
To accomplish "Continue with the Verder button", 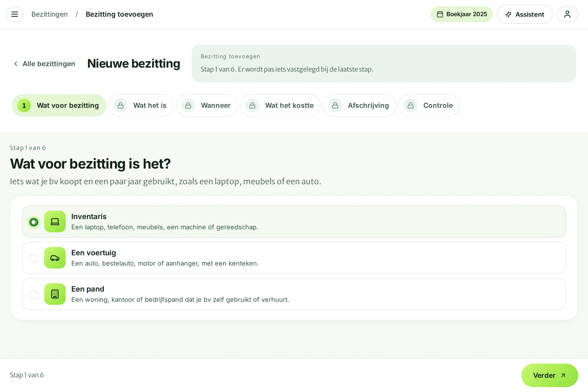I will pyautogui.click(x=550, y=375).
